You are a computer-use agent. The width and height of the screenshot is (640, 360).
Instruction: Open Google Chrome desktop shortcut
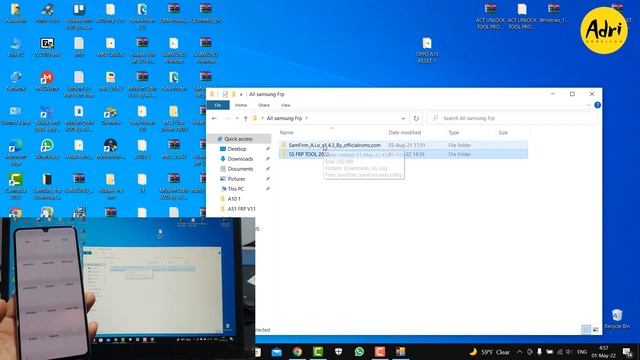tap(16, 212)
